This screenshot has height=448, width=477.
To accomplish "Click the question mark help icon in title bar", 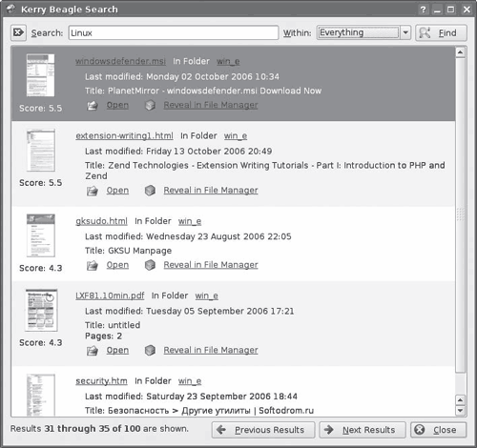I will 423,10.
